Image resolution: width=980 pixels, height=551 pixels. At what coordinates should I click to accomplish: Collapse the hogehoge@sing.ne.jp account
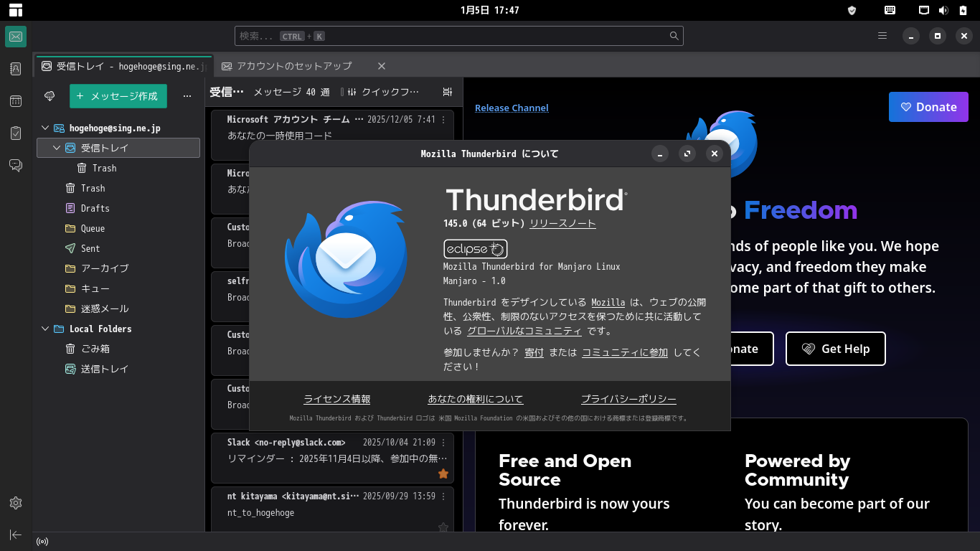click(x=45, y=128)
